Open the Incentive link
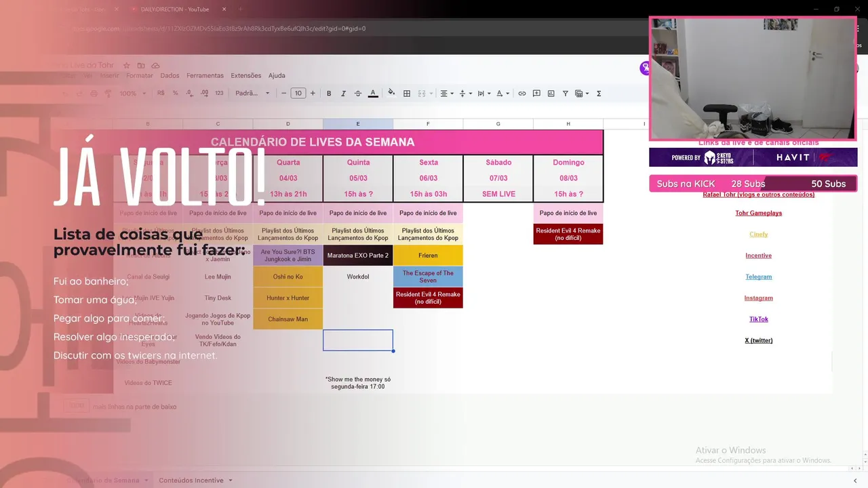 (x=758, y=256)
